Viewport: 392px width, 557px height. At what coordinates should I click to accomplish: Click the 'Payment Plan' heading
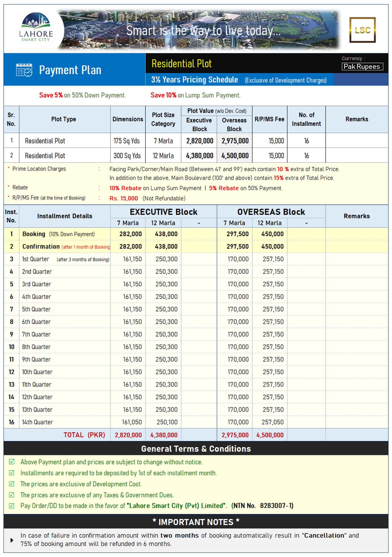tap(70, 70)
